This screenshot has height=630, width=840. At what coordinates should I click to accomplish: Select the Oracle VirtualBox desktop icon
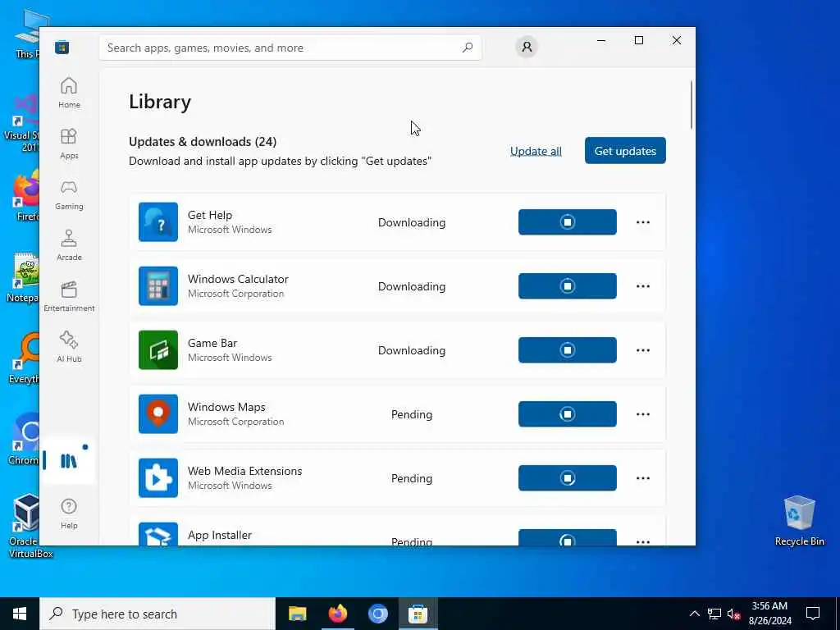pyautogui.click(x=25, y=526)
